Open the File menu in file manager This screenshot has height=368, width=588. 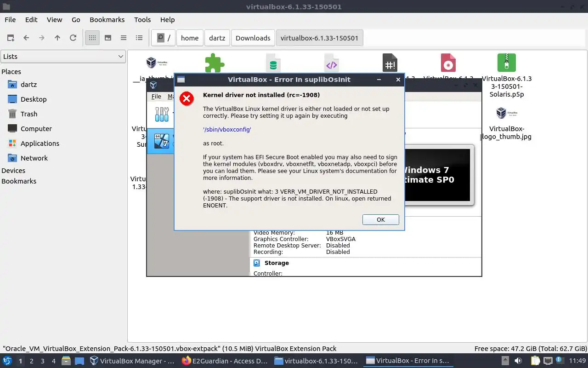coord(10,20)
